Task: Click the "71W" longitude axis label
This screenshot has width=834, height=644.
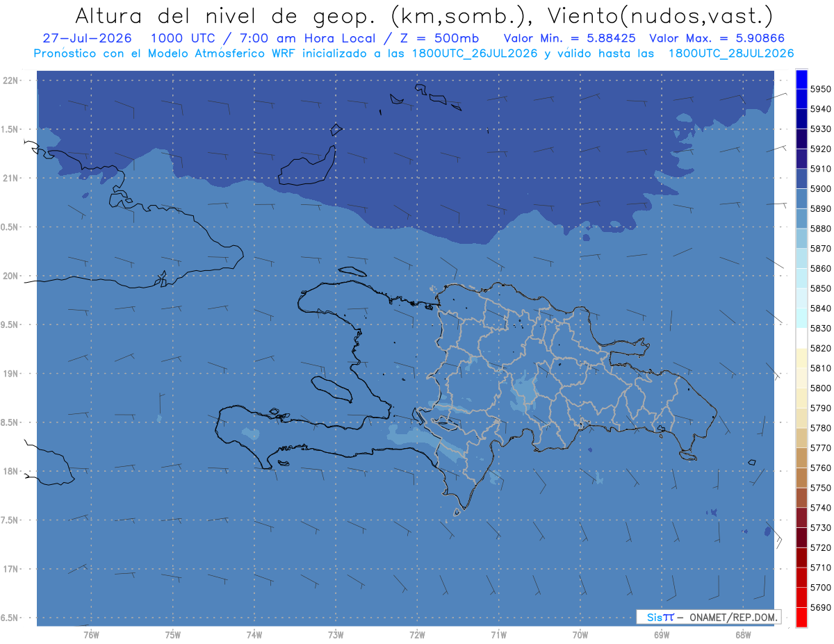Action: pos(498,634)
